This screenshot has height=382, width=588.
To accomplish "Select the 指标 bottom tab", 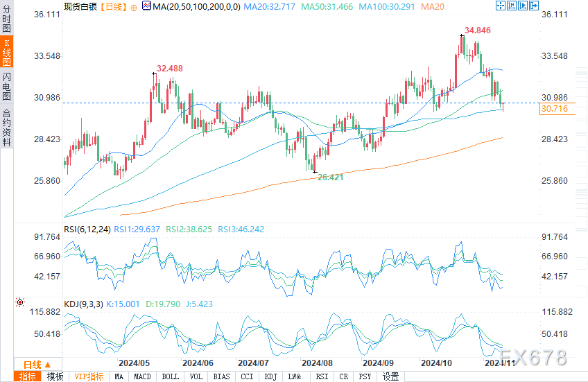I will (x=27, y=376).
